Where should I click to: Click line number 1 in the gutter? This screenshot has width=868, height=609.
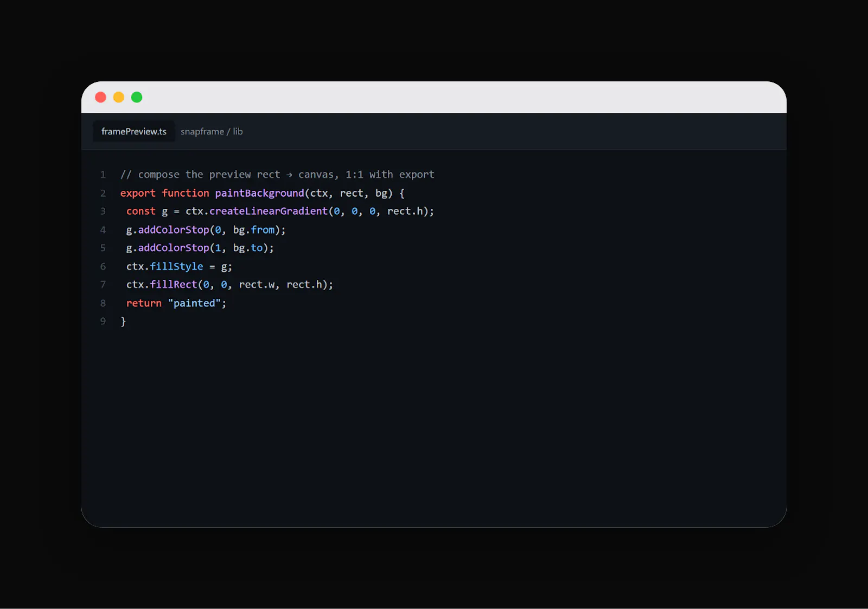coord(103,175)
